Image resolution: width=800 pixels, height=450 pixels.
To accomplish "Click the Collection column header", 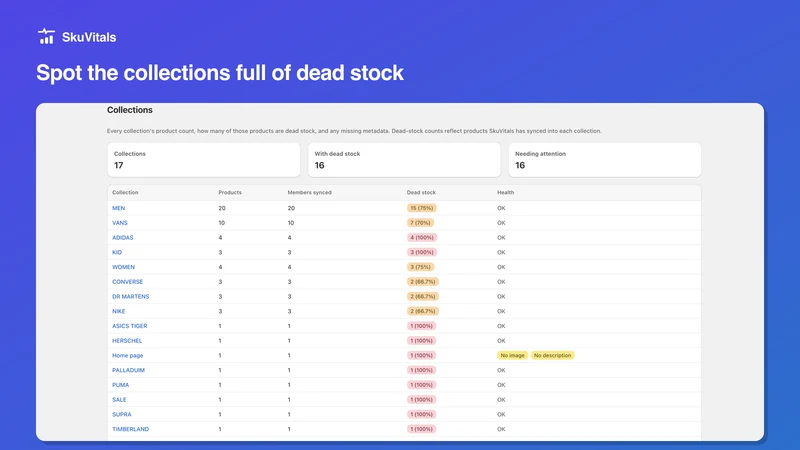I will pos(125,193).
